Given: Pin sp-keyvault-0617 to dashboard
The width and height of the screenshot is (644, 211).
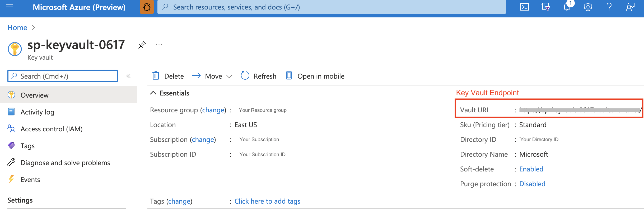Looking at the screenshot, I should [142, 45].
